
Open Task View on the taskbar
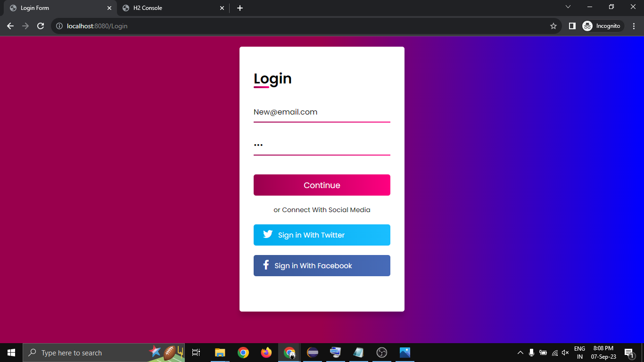point(196,353)
